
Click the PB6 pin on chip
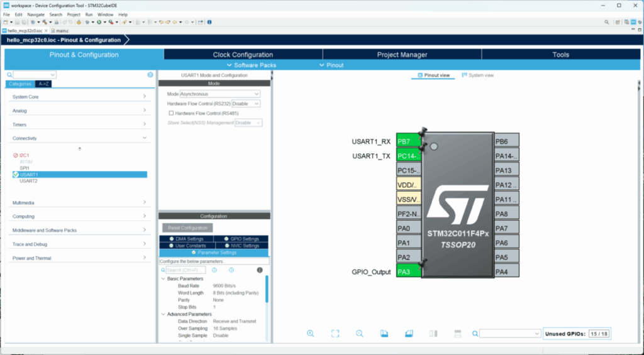point(507,141)
